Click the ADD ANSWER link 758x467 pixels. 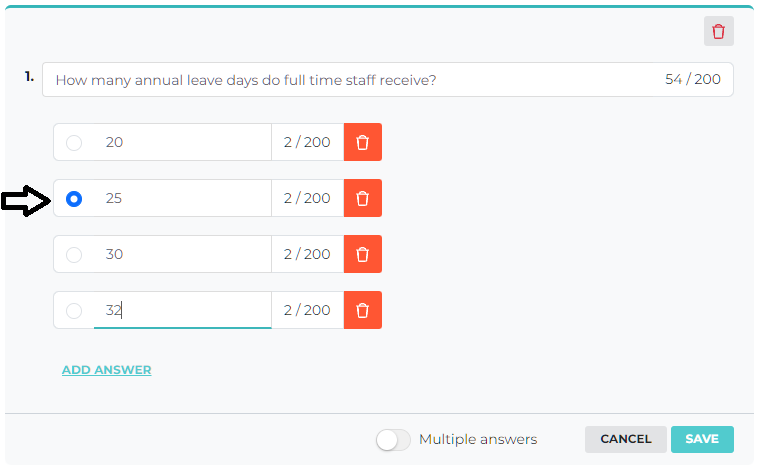point(107,370)
